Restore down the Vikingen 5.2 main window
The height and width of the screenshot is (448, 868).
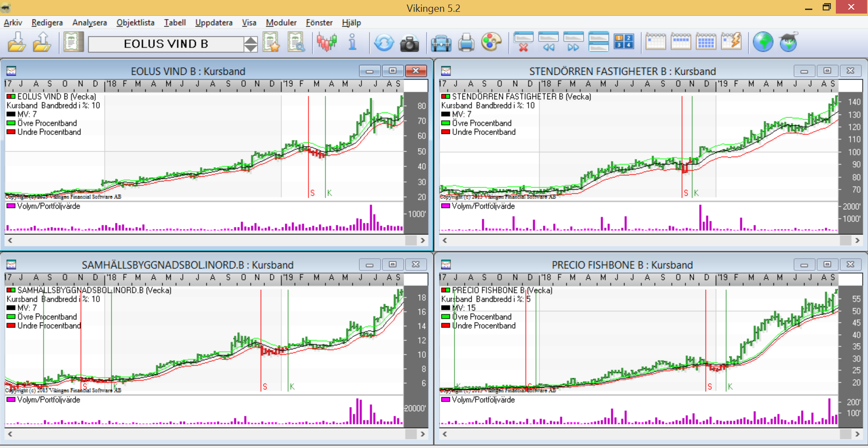[x=827, y=7]
